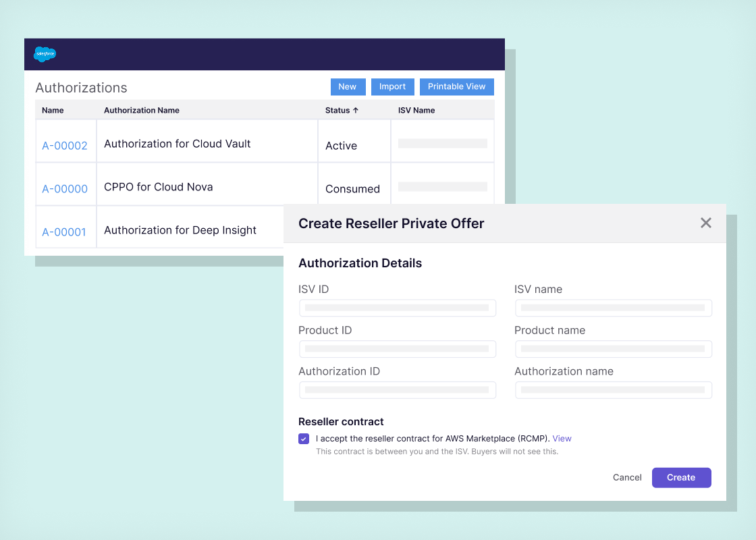Click the Authorization Details section heading
The height and width of the screenshot is (540, 756).
[360, 263]
